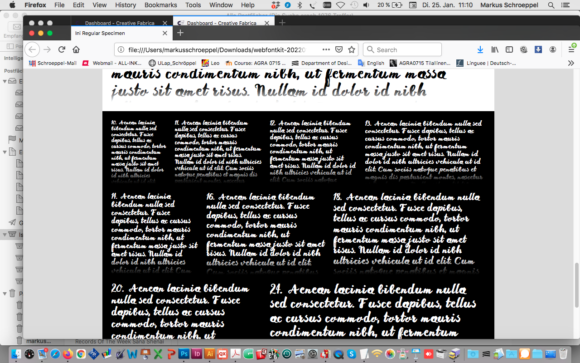The height and width of the screenshot is (363, 580).
Task: Launch Firefox from the Dock
Action: pos(68,354)
